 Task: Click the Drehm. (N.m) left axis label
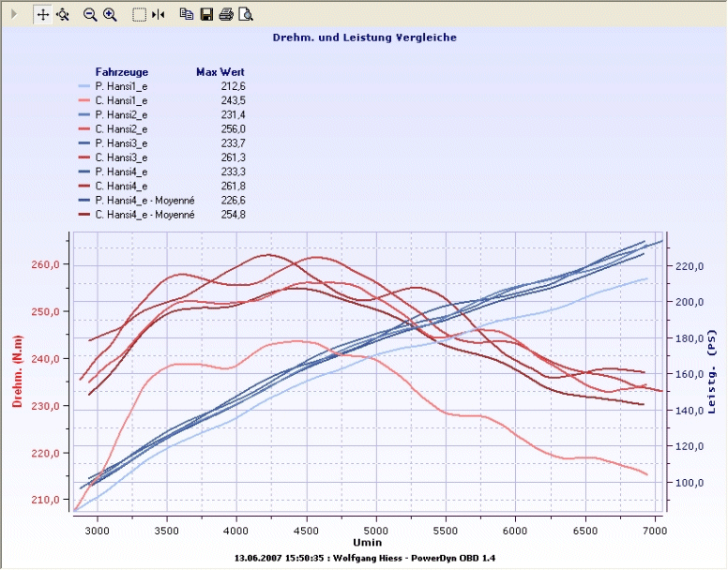[17, 370]
